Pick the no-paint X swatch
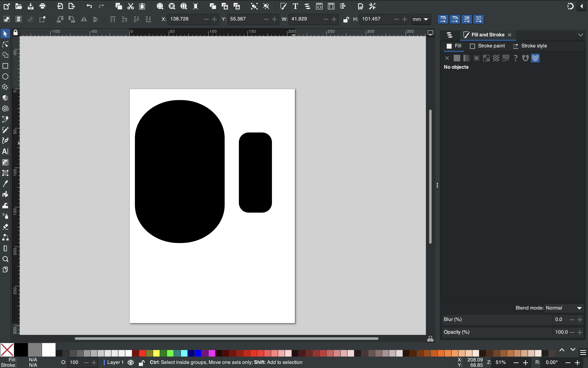The width and height of the screenshot is (588, 368). point(7,350)
